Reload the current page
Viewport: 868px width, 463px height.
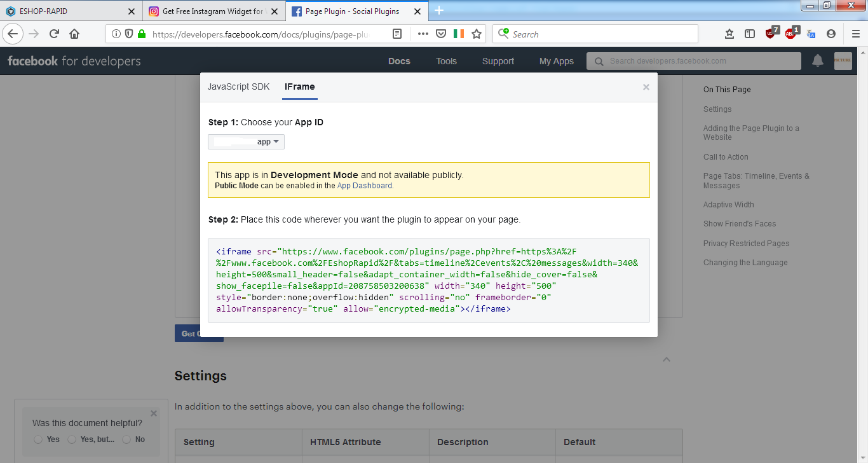coord(54,34)
